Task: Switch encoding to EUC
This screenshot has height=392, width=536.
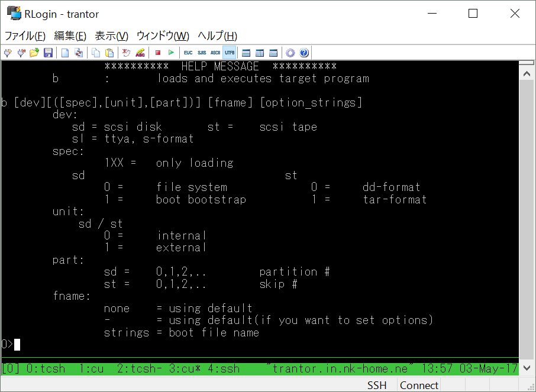Action: tap(188, 53)
